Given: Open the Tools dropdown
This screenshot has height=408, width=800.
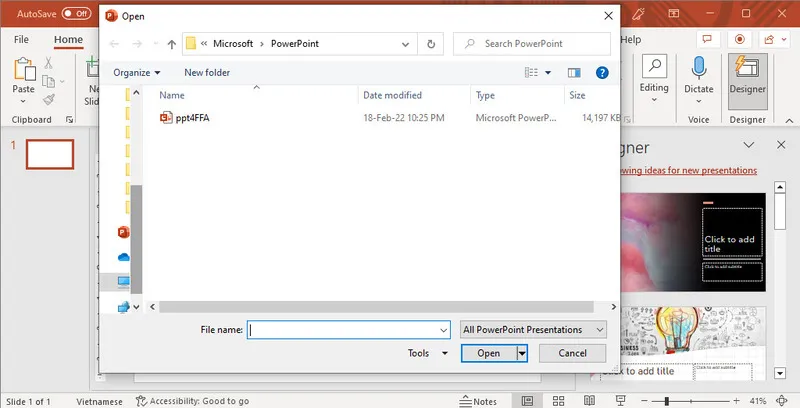Looking at the screenshot, I should [x=428, y=353].
